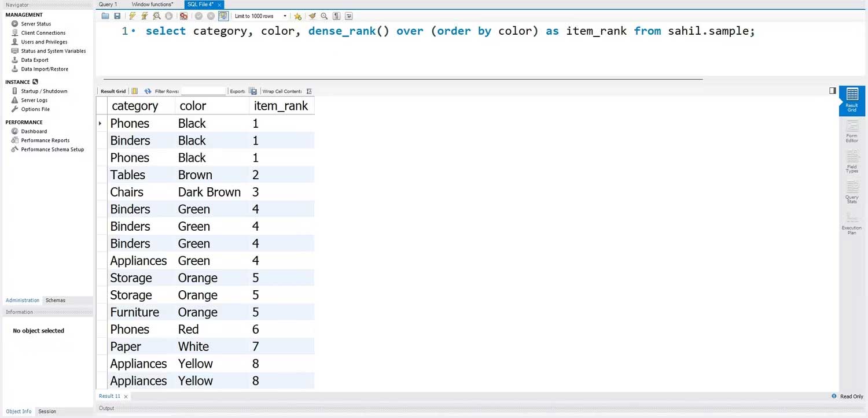
Task: Click the refresh icon in the result toolbar
Action: pos(148,91)
